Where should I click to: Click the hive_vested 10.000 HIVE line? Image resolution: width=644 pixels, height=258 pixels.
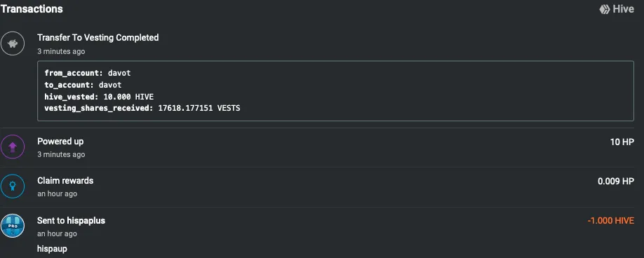99,97
